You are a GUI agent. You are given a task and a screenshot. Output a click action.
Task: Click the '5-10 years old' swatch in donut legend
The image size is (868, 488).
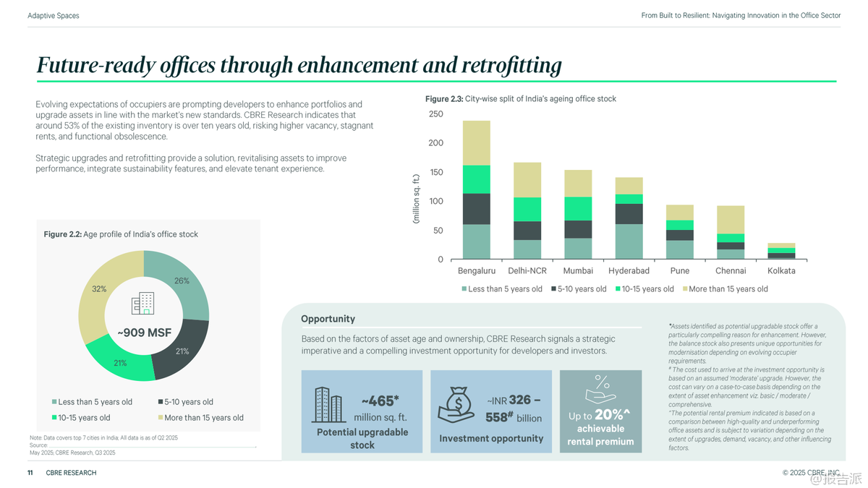coord(160,402)
